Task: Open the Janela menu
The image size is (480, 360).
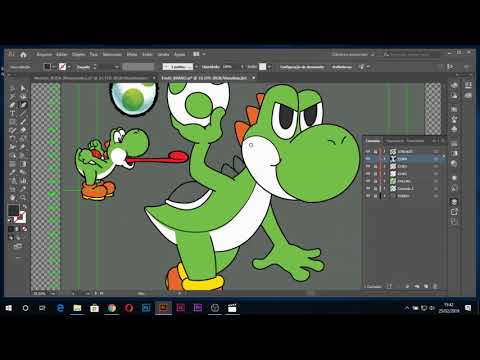Action: point(163,54)
